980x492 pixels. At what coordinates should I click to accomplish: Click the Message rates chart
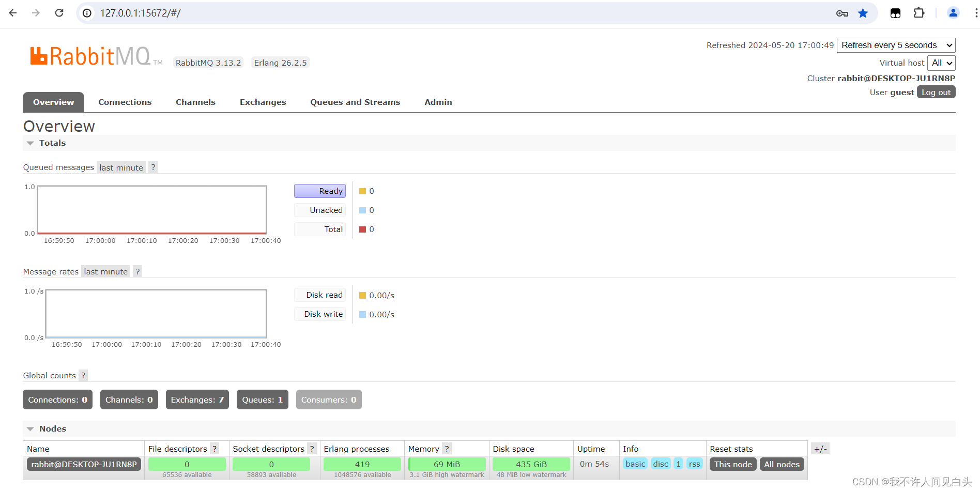tap(156, 314)
